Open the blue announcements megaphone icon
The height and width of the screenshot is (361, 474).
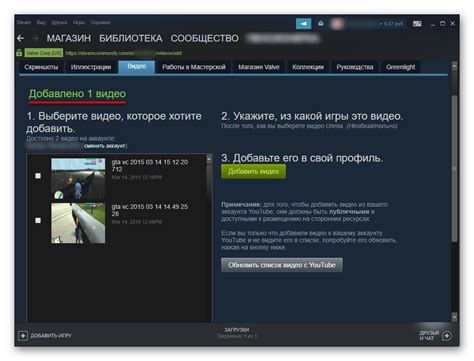tap(303, 24)
